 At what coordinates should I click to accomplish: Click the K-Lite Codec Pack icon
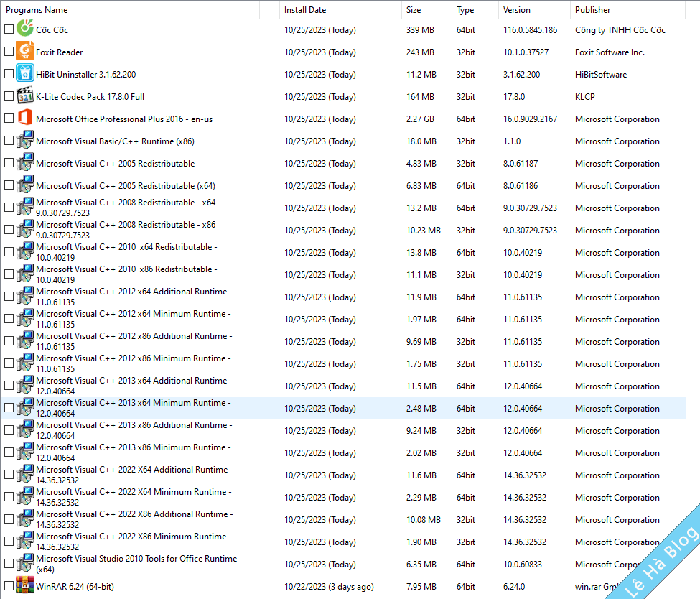pyautogui.click(x=25, y=96)
